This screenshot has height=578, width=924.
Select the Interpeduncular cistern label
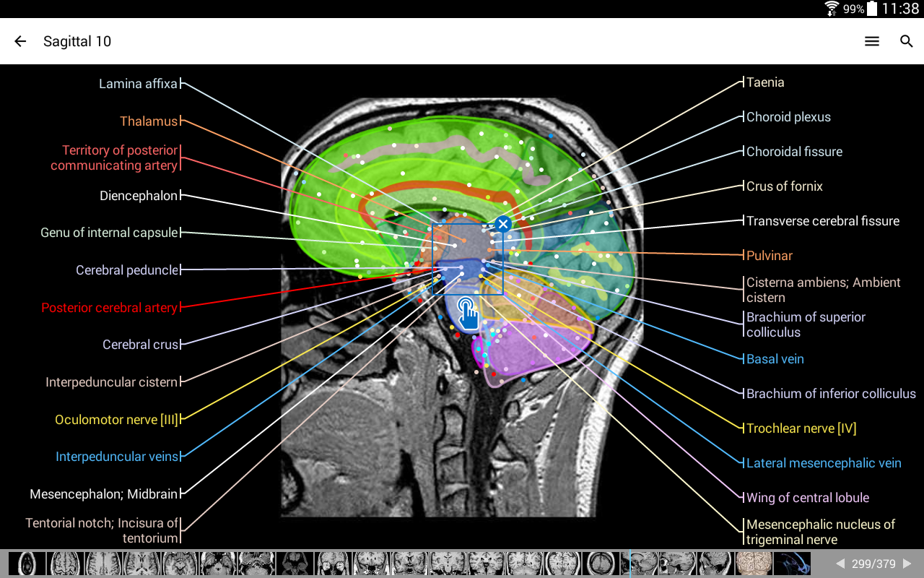point(111,382)
